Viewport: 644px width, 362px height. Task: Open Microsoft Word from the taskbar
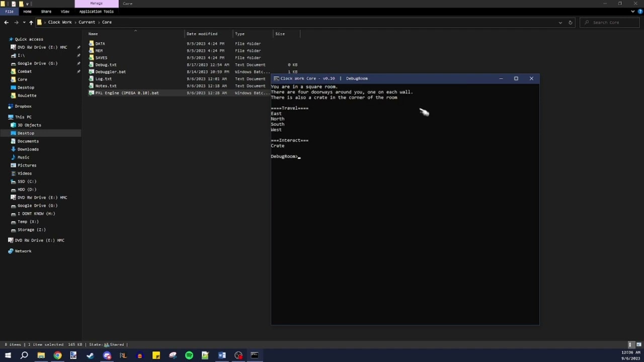[x=222, y=355]
